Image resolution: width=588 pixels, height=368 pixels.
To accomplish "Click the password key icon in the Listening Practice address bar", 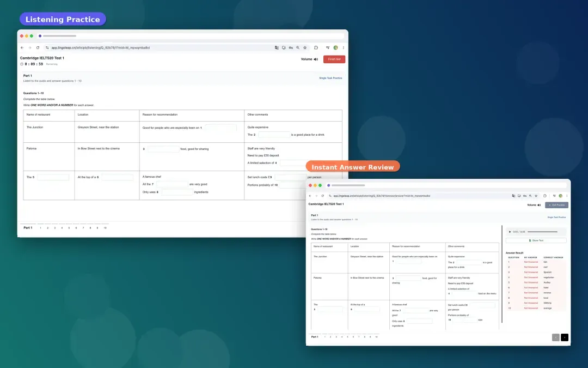I will pos(291,47).
